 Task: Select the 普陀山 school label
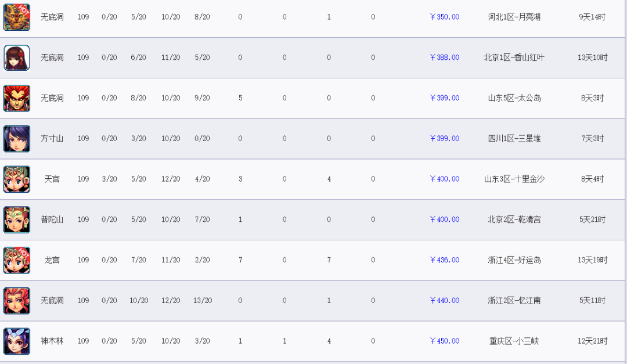pos(52,219)
